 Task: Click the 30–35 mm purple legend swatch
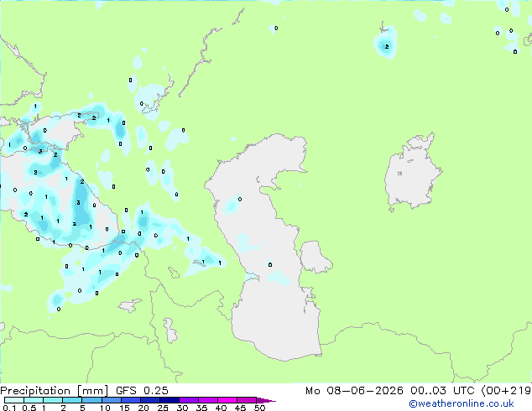click(188, 400)
